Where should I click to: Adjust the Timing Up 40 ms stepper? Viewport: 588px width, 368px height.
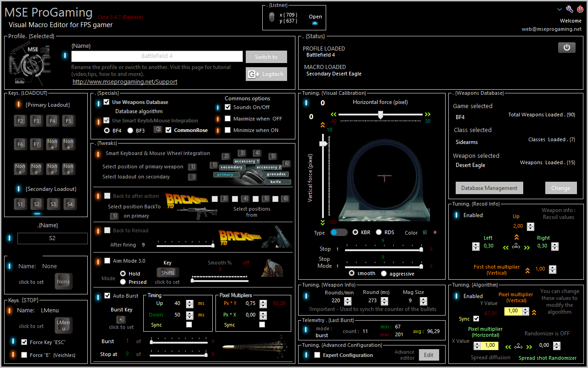click(190, 304)
